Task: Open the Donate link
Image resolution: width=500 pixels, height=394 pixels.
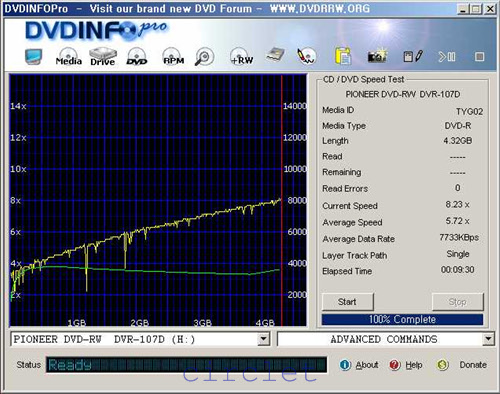Action: click(473, 365)
